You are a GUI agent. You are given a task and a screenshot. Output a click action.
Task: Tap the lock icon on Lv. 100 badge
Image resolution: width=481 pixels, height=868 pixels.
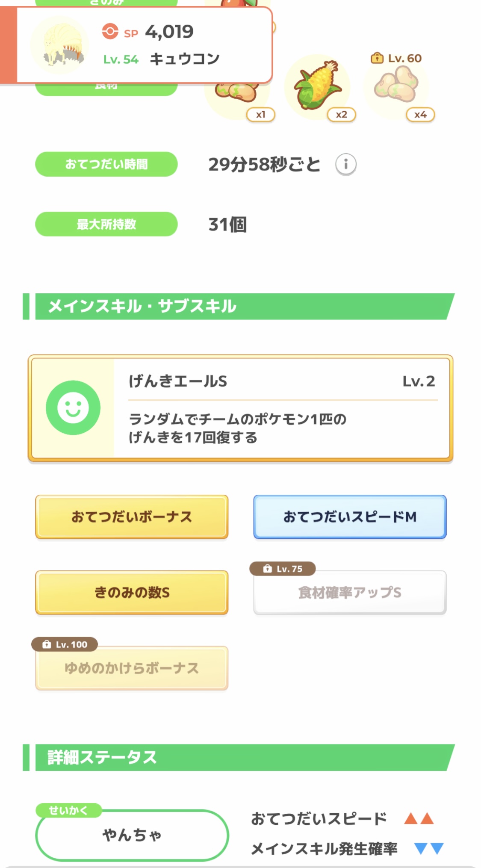point(47,644)
